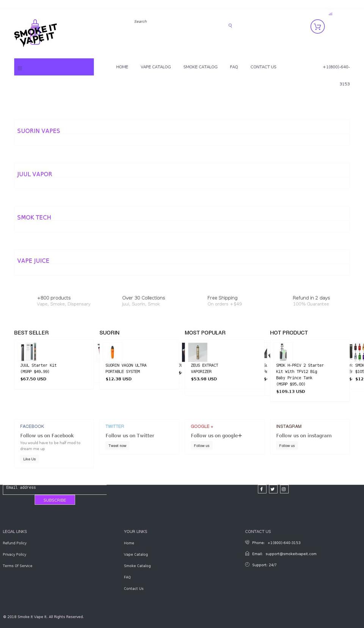Image resolution: width=364 pixels, height=628 pixels.
Task: Click the $12.38 USD price
Action: 119,379
